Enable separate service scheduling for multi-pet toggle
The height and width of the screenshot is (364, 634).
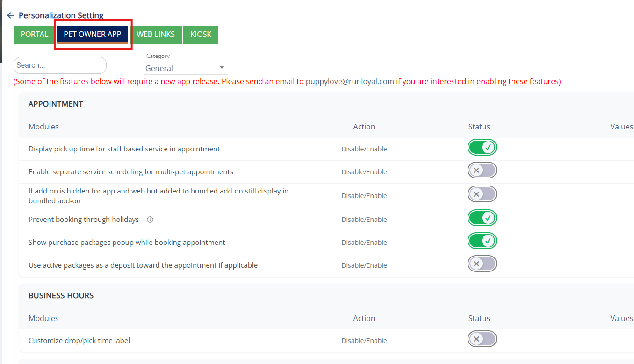(482, 171)
